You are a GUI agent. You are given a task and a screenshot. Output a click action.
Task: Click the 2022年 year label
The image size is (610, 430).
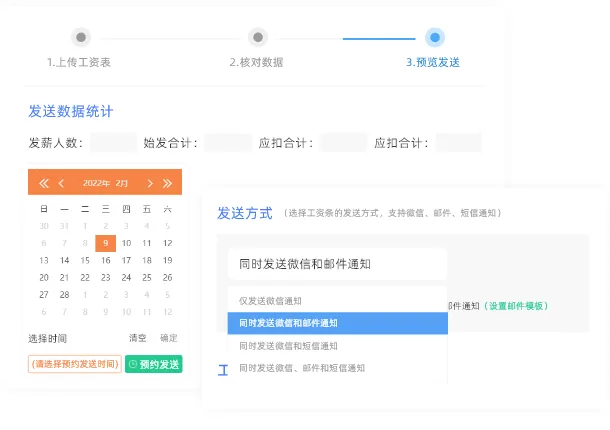[x=96, y=183]
